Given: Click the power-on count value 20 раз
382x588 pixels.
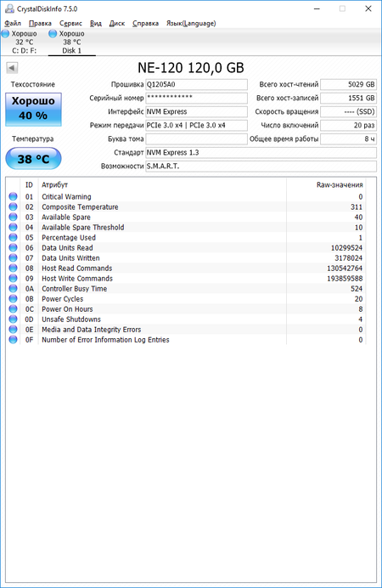Looking at the screenshot, I should point(348,125).
